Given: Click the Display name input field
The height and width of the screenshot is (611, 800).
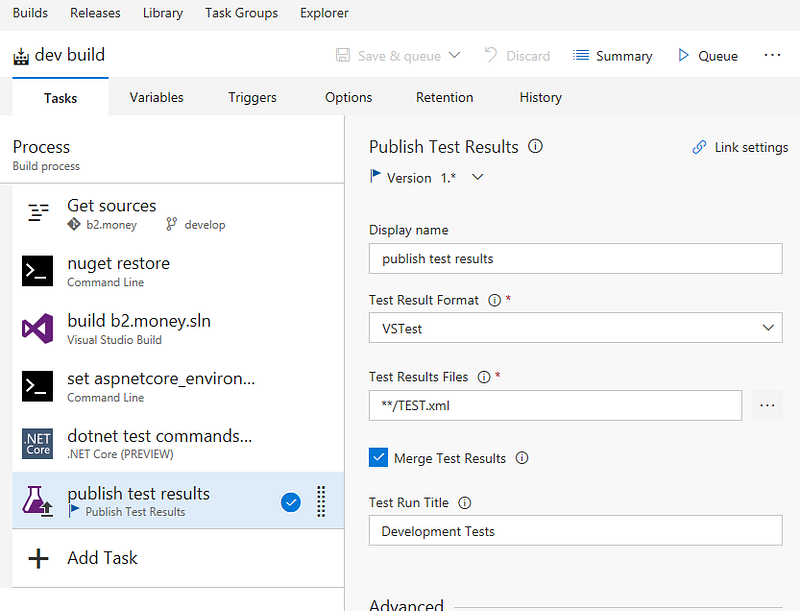Looking at the screenshot, I should click(576, 258).
